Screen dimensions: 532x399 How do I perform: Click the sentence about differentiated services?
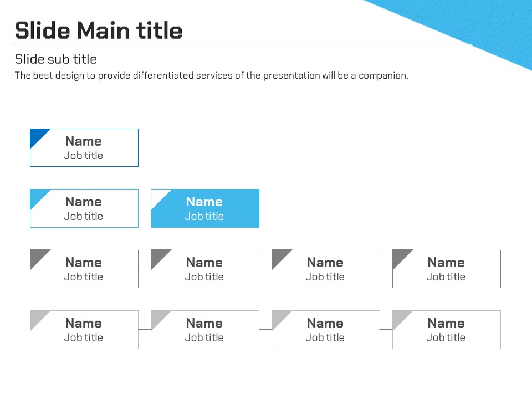[211, 75]
